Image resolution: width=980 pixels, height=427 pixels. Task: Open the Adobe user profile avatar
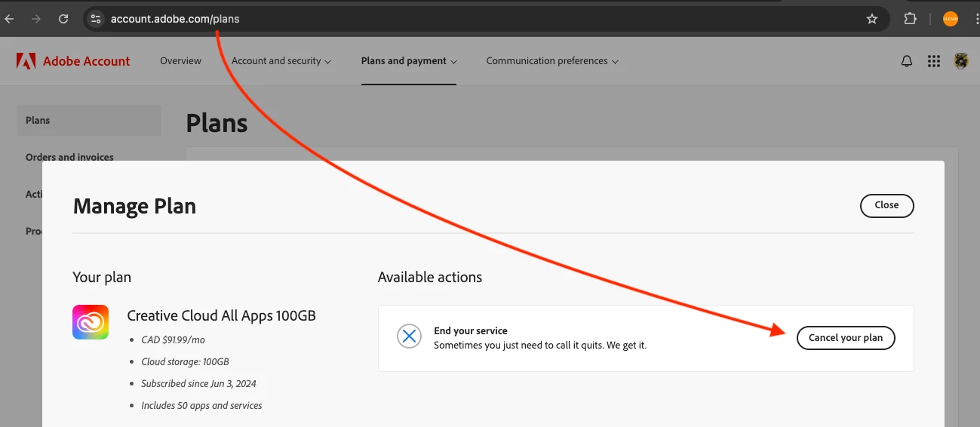tap(961, 61)
